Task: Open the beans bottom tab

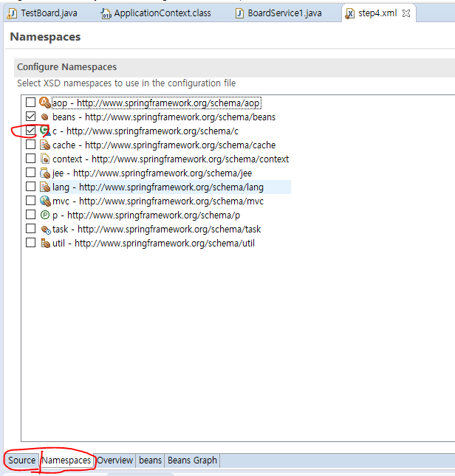Action: coord(150,461)
